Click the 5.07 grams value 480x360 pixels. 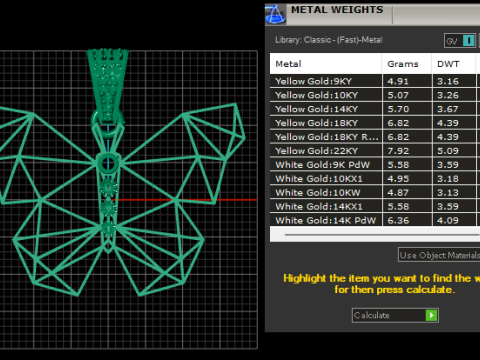398,95
